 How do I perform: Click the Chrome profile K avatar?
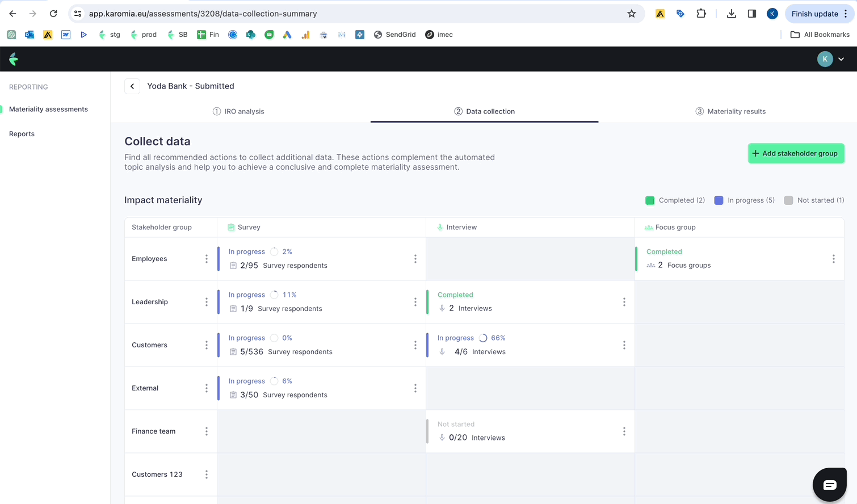[772, 14]
